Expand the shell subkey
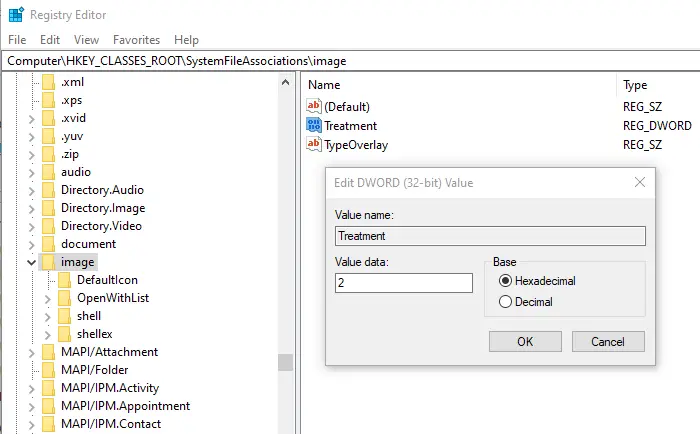This screenshot has width=700, height=434. [48, 316]
